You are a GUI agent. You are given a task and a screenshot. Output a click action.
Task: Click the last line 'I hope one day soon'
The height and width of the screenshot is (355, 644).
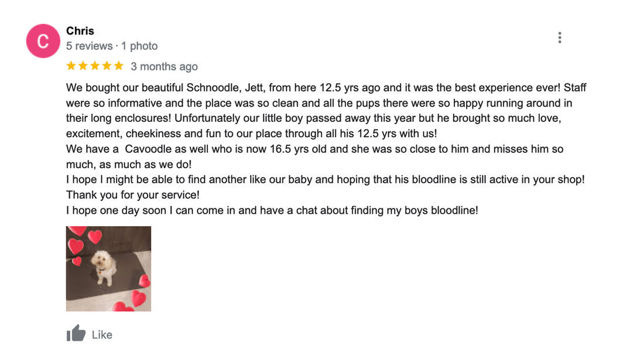coord(272,210)
